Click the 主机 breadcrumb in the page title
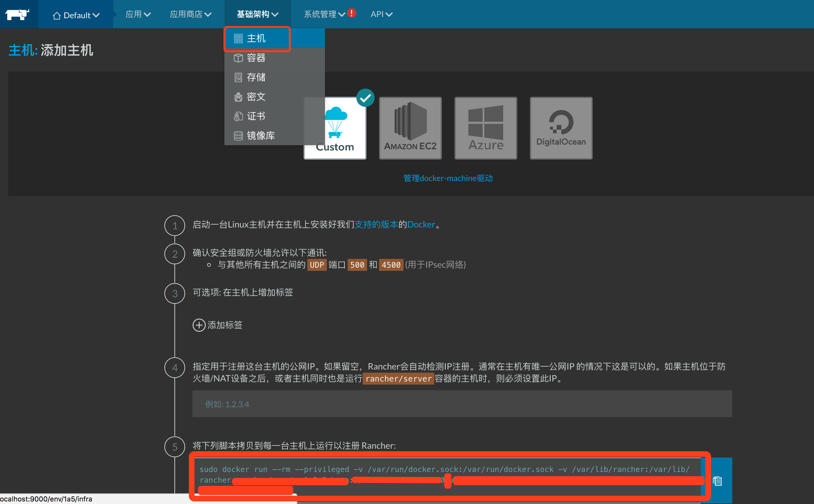This screenshot has height=504, width=814. (22, 50)
